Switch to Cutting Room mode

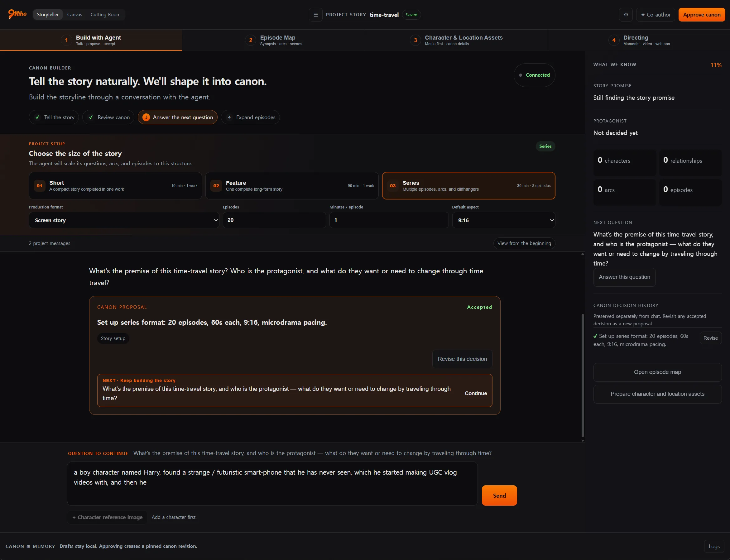105,15
